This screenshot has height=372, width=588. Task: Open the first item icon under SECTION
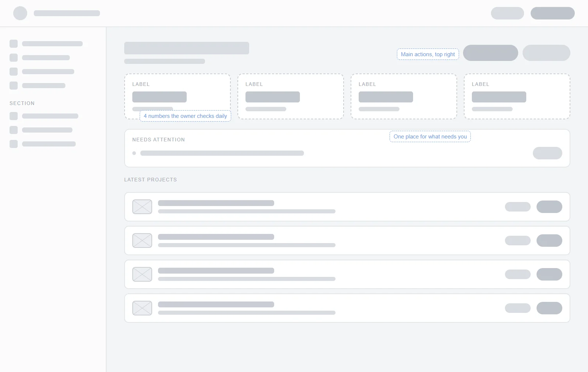[14, 116]
